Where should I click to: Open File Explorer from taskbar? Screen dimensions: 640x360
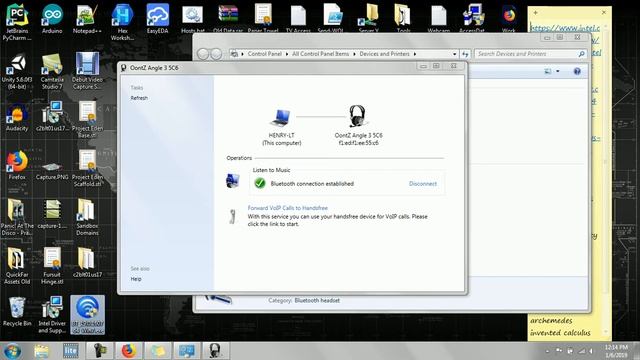point(41,351)
